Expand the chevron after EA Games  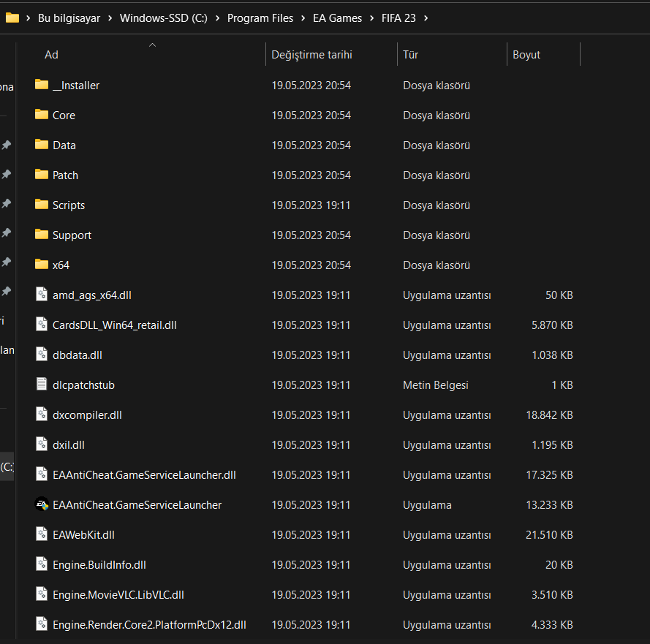(371, 18)
